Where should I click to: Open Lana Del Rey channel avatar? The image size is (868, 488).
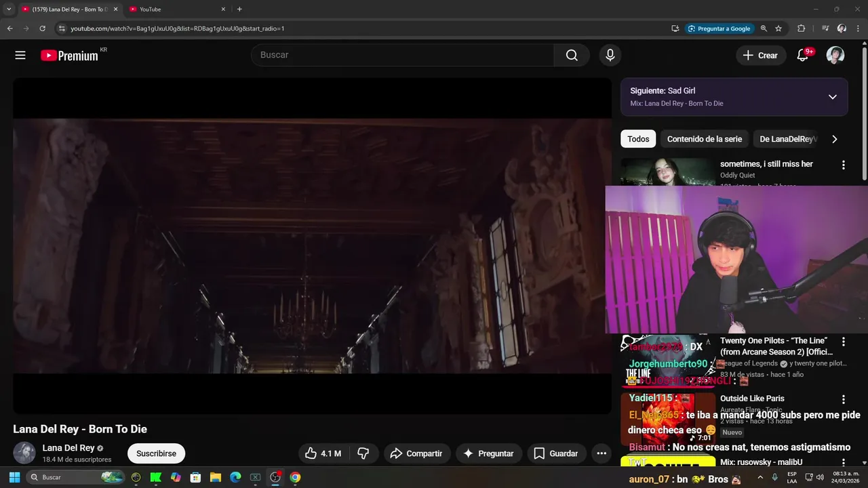coord(24,453)
